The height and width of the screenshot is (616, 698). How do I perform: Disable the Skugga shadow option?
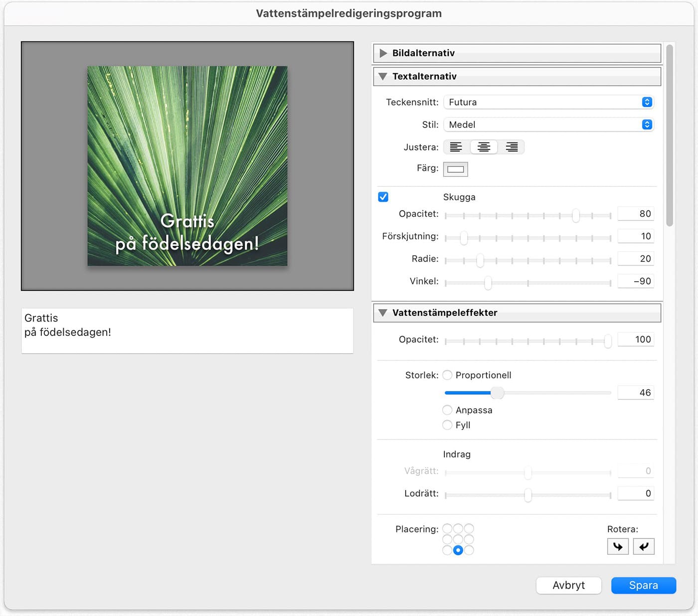pos(383,197)
